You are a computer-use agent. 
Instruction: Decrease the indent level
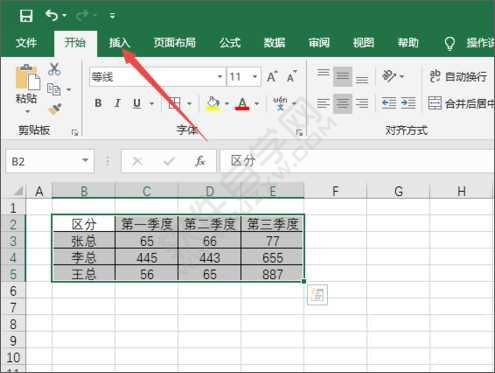[389, 104]
